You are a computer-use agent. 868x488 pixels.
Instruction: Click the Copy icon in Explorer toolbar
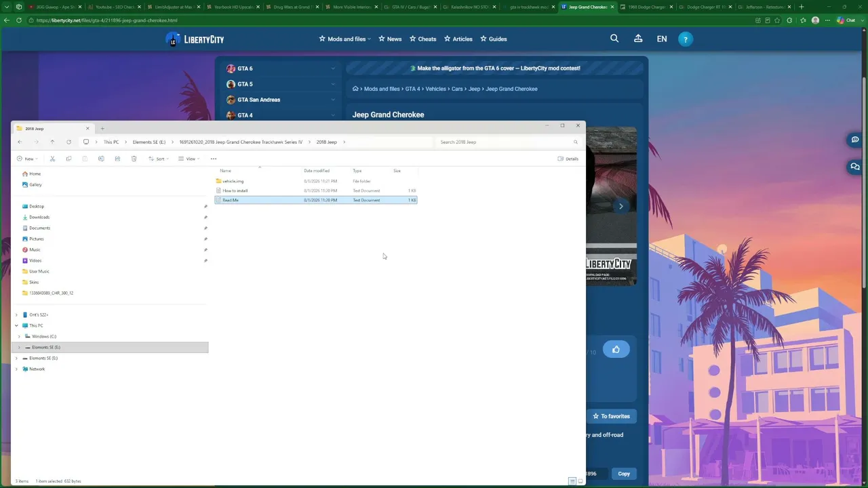click(68, 159)
